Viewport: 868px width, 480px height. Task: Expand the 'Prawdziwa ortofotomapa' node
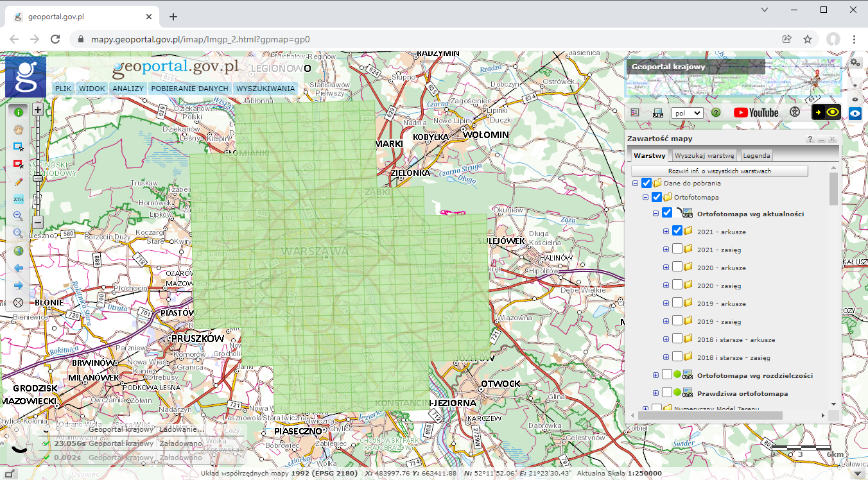tap(655, 393)
